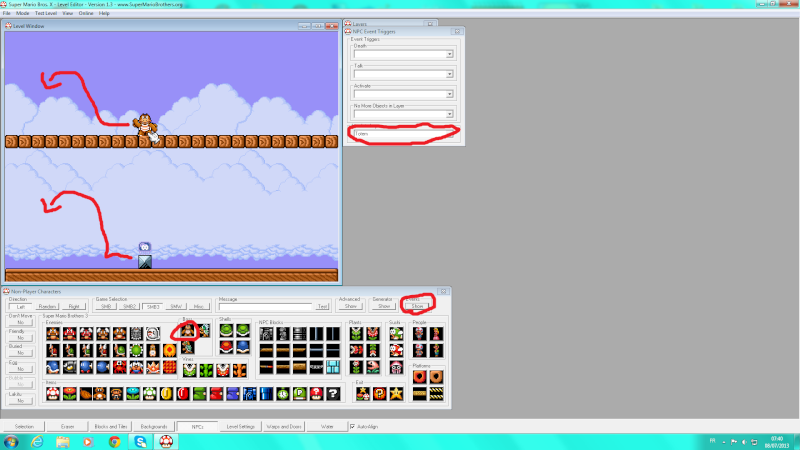Open the File menu
This screenshot has height=450, width=800.
pyautogui.click(x=7, y=13)
